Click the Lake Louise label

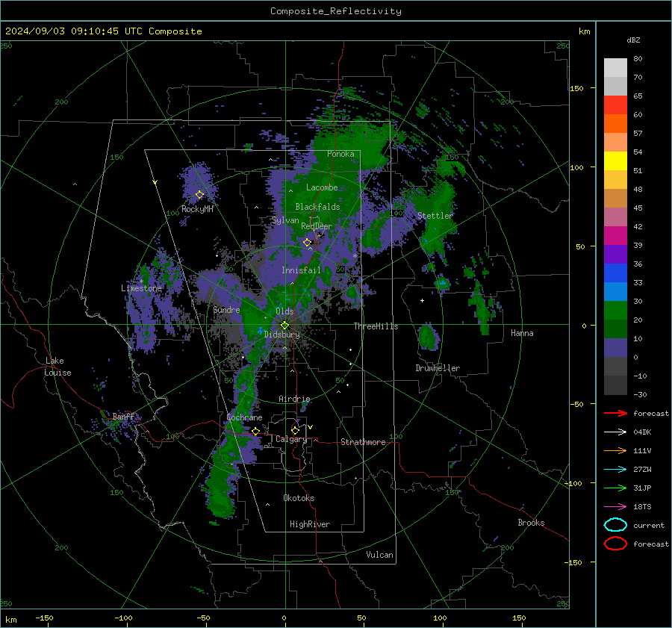click(57, 367)
